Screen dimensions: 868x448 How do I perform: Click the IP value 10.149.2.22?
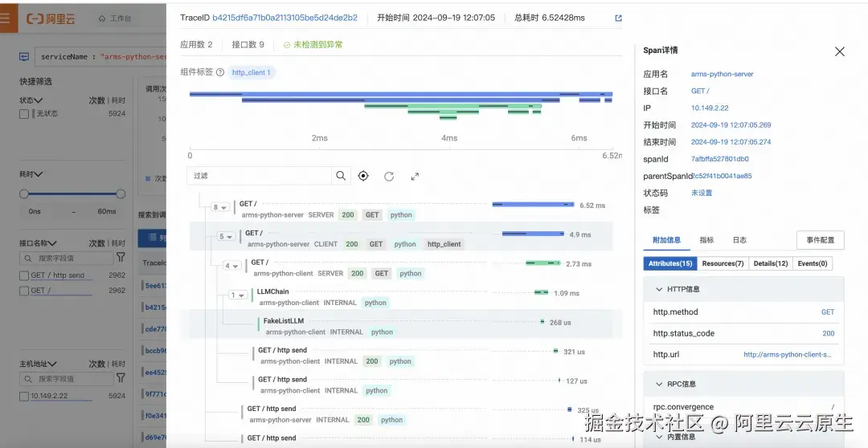coord(710,108)
